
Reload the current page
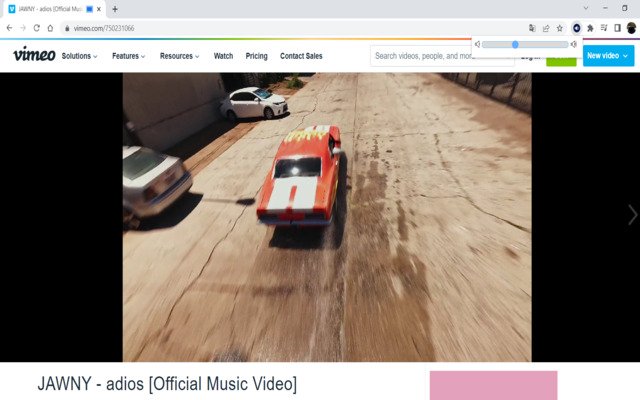pos(36,28)
